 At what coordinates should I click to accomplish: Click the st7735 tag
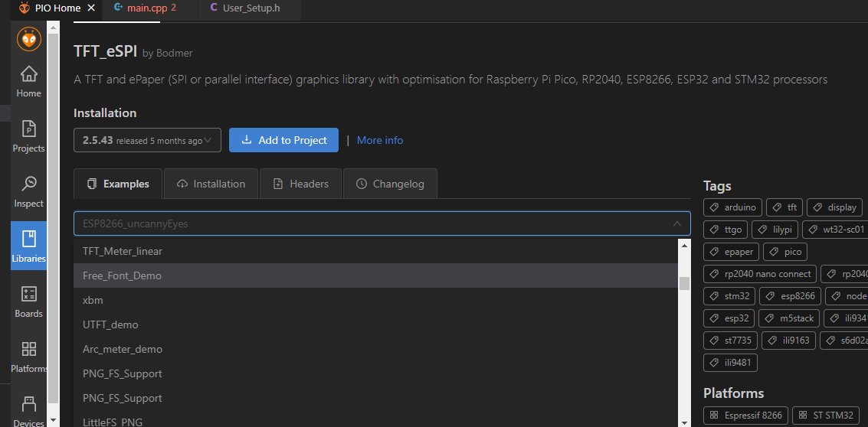[730, 341]
